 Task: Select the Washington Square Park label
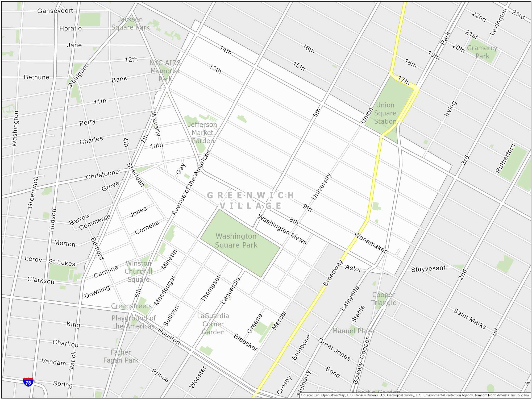[x=236, y=240]
